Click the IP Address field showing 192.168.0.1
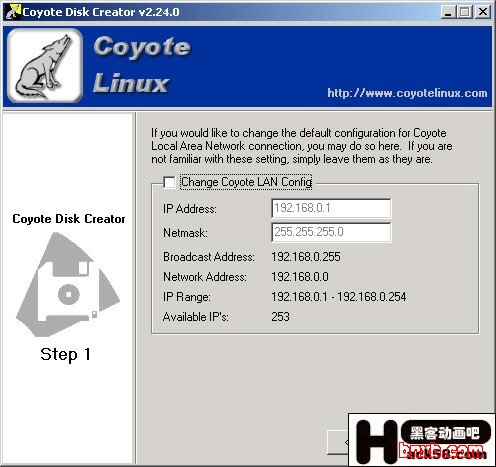 coord(331,208)
